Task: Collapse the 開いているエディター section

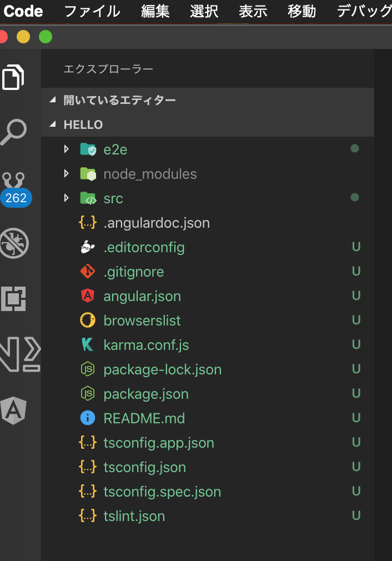Action: [x=53, y=100]
